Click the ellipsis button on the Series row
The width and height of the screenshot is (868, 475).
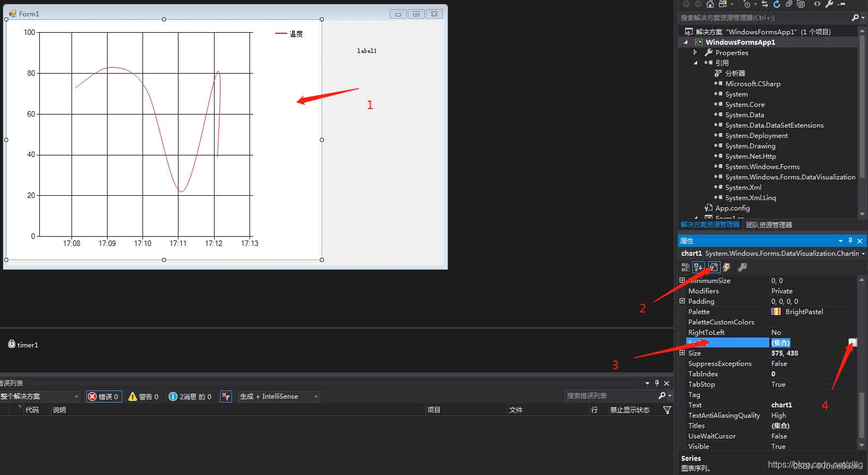click(853, 342)
